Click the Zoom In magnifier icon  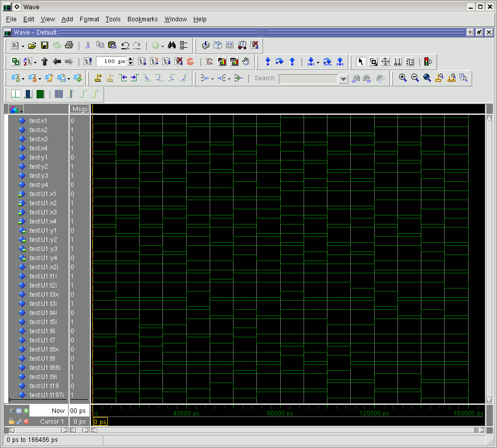click(x=403, y=78)
